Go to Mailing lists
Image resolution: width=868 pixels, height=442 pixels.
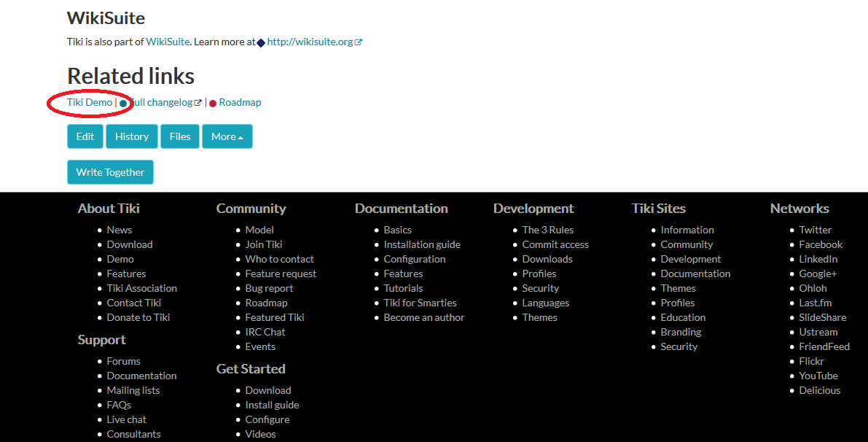point(133,390)
